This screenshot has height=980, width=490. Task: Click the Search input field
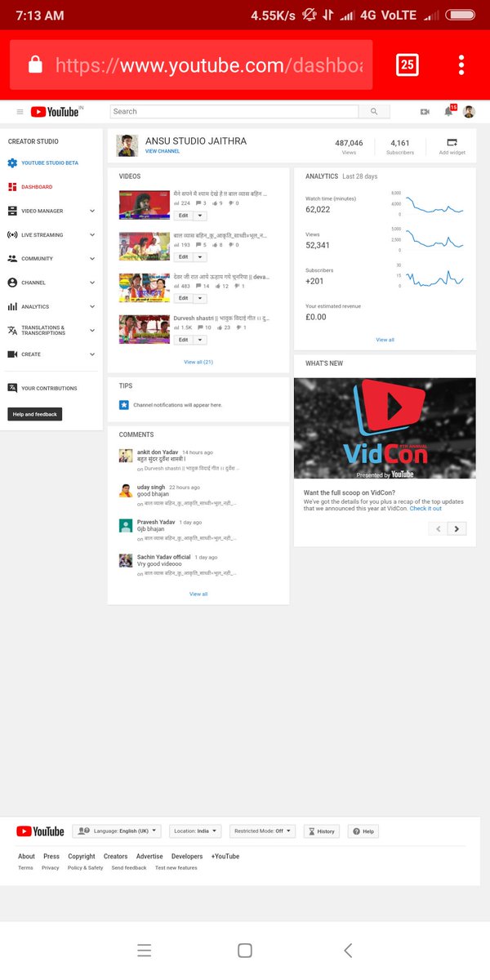(234, 112)
